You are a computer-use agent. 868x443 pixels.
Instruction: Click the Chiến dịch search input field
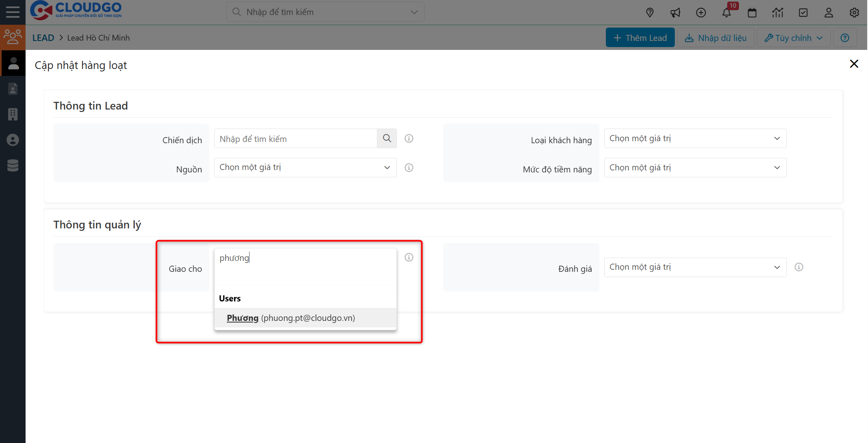click(x=295, y=139)
